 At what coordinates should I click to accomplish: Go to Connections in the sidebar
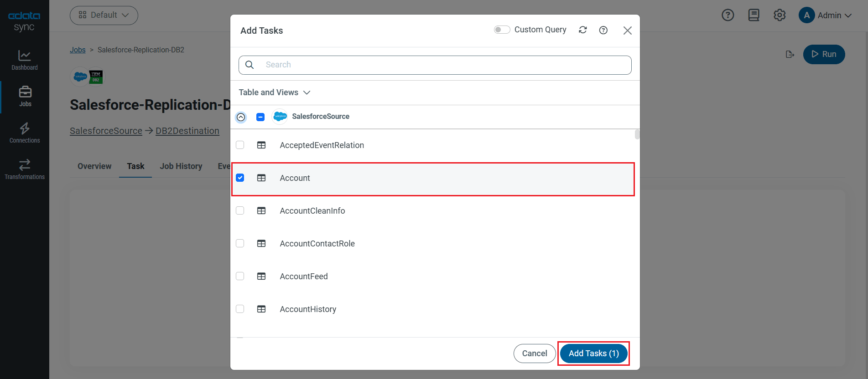25,133
